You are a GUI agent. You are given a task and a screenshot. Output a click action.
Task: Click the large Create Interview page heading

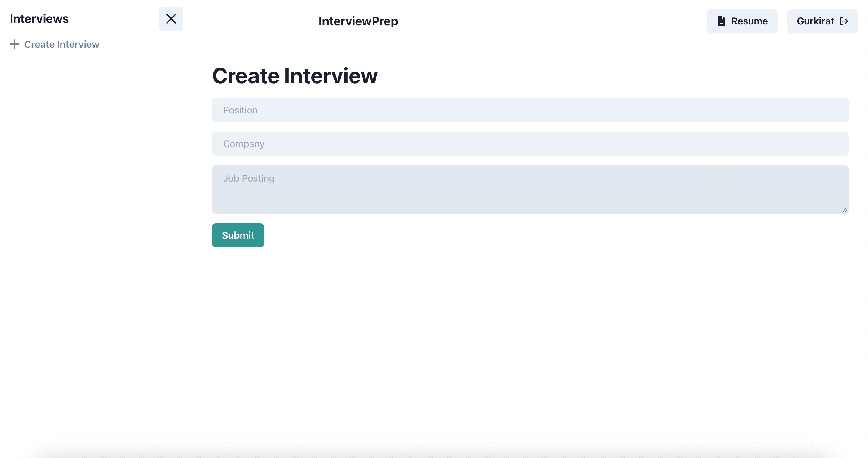point(294,76)
